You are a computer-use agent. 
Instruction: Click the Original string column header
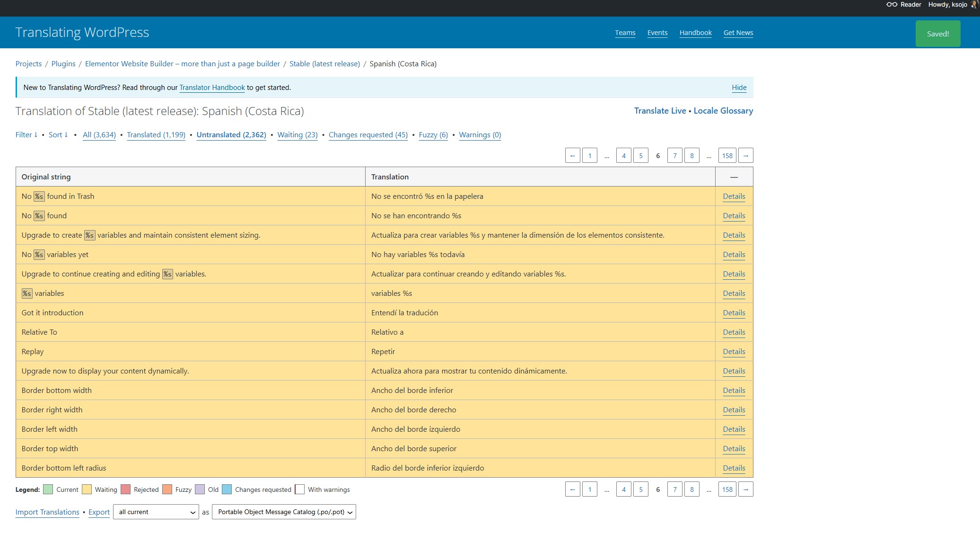point(191,177)
